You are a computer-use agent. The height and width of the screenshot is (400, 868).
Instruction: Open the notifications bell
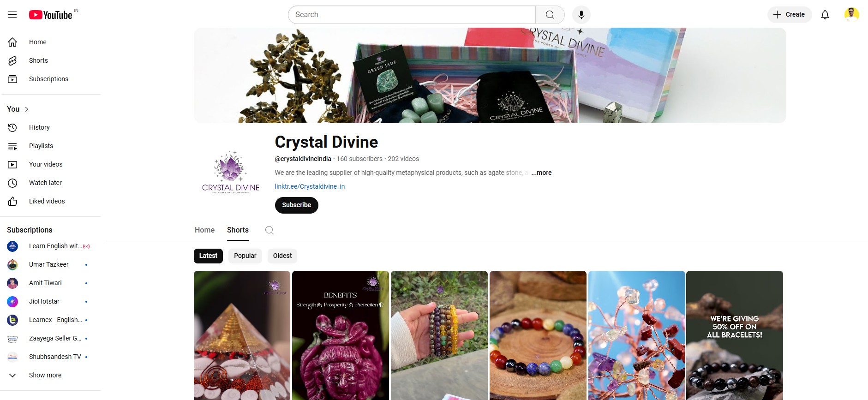(x=825, y=15)
